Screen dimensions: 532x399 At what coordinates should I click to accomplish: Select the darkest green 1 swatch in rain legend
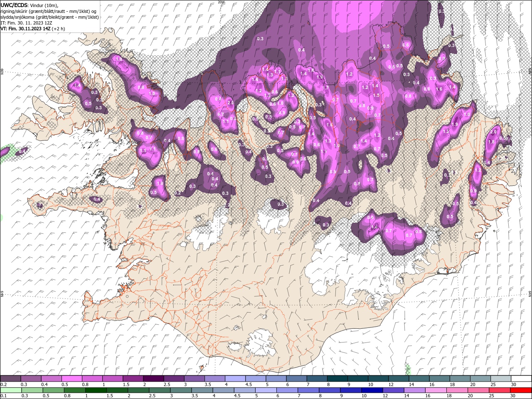click(96, 390)
